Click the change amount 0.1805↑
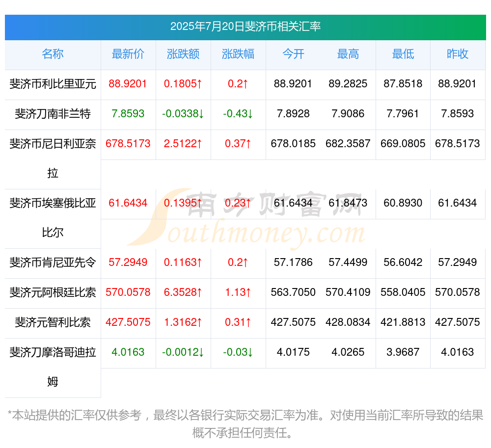This screenshot has height=448, width=491. coord(183,84)
